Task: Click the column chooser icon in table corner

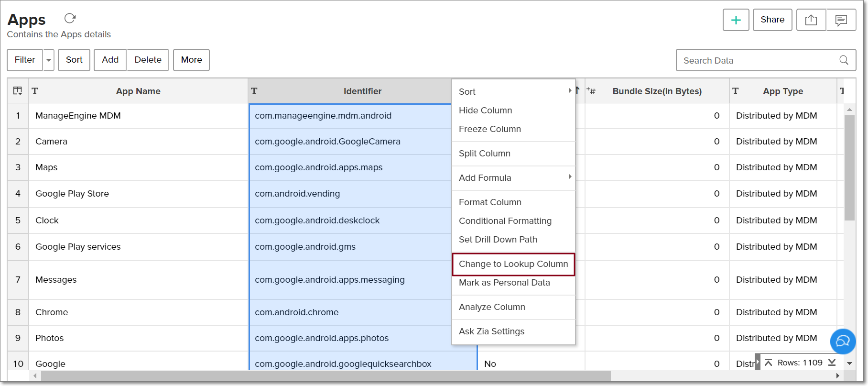Action: click(x=18, y=91)
